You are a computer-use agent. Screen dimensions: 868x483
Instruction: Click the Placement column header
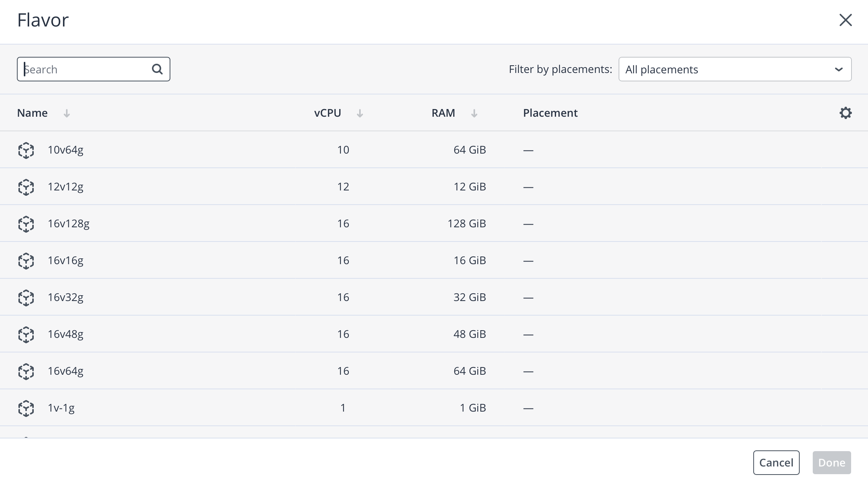550,113
